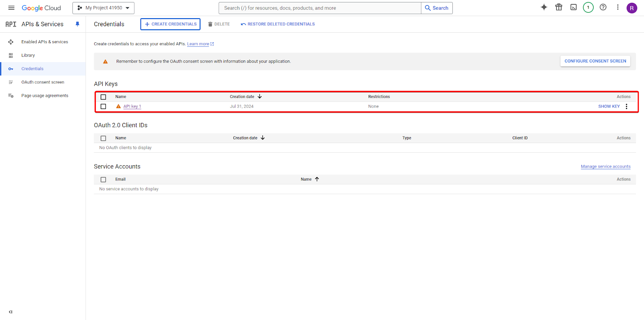Click the OAuth warning triangle icon
This screenshot has width=644, height=320.
tap(105, 62)
